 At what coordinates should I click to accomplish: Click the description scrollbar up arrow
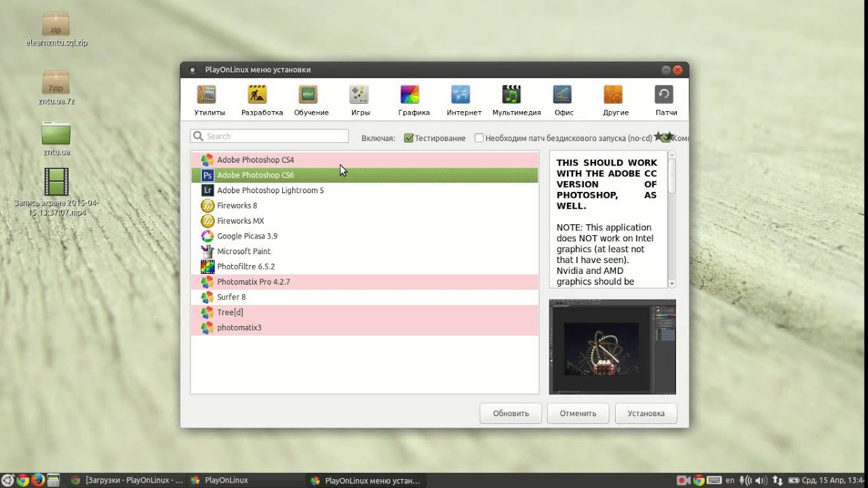[x=672, y=155]
